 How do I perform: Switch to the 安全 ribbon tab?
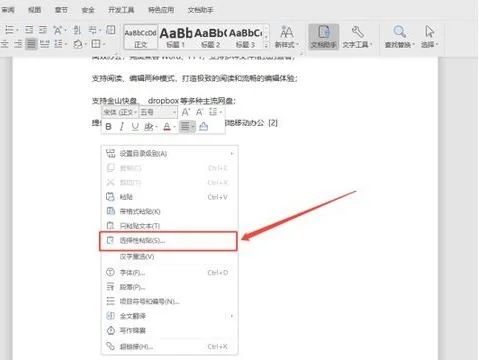[x=88, y=10]
